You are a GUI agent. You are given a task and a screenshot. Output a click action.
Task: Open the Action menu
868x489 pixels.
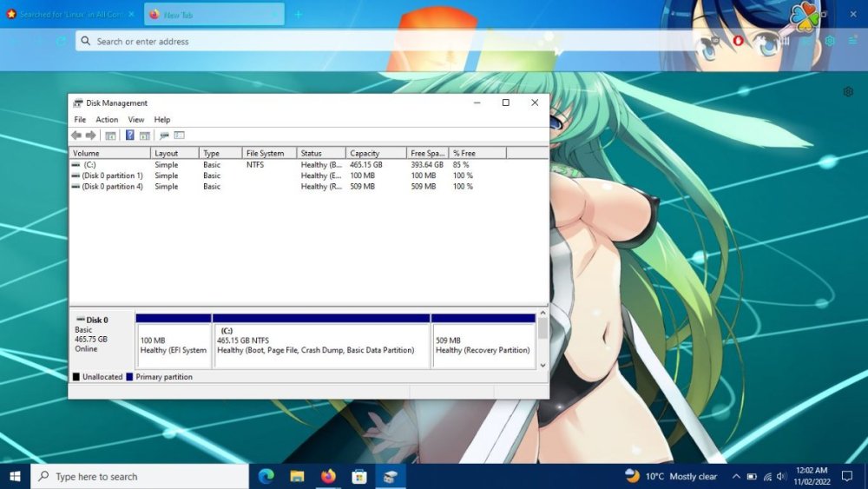107,120
